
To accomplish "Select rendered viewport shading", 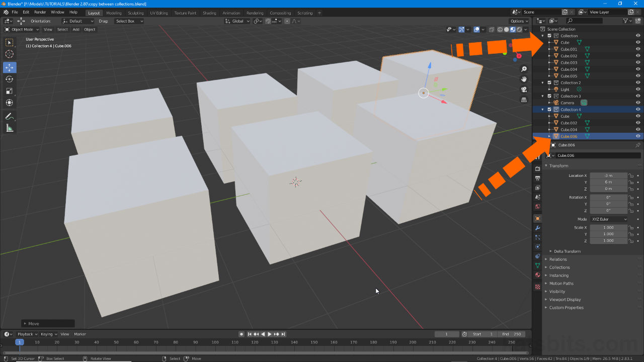I will click(519, 30).
